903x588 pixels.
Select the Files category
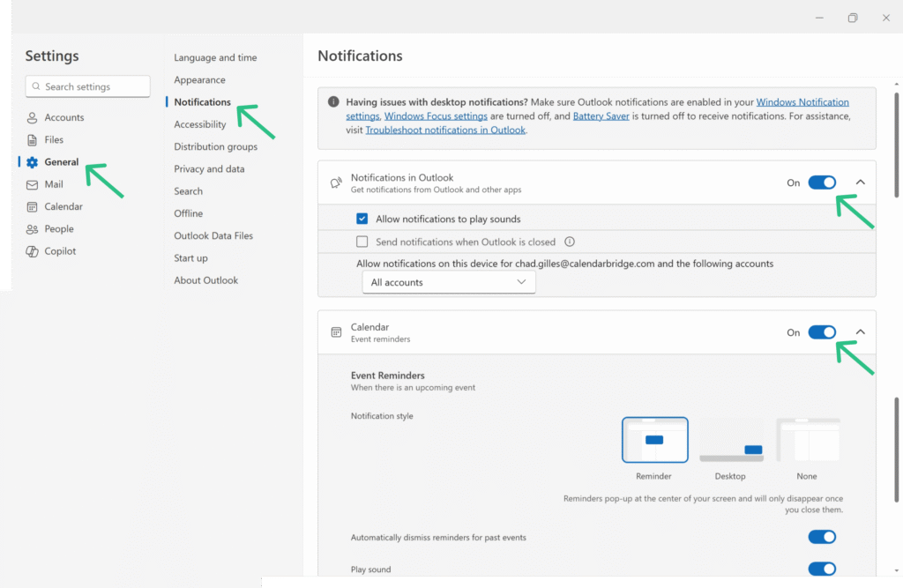pyautogui.click(x=54, y=140)
